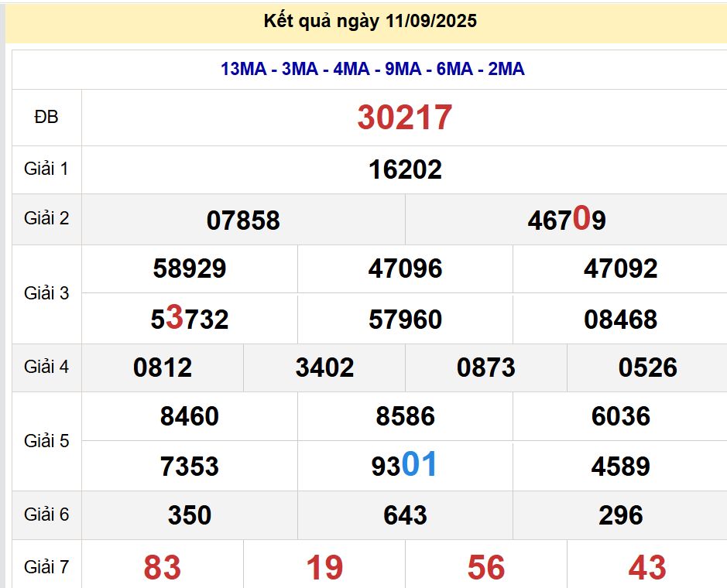Screen dimensions: 727x588
Task: Select the Giải 3 number 08468
Action: point(620,319)
